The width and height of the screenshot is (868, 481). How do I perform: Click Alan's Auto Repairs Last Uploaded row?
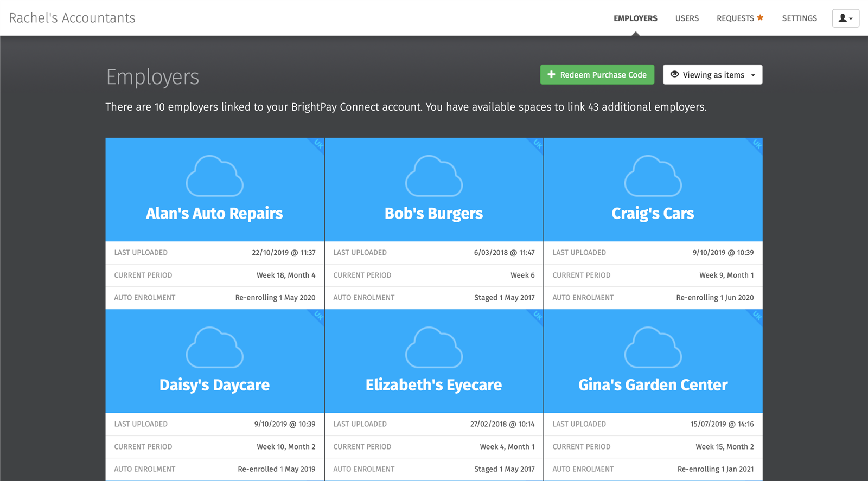[215, 253]
